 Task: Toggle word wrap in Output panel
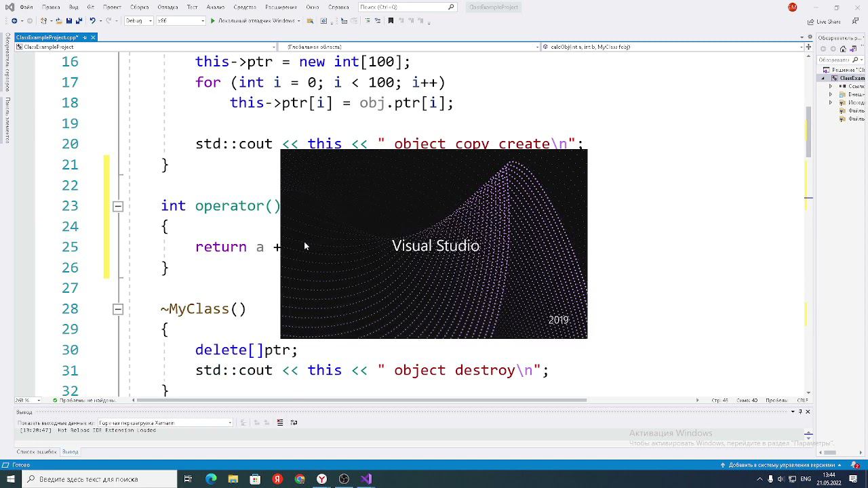(294, 422)
